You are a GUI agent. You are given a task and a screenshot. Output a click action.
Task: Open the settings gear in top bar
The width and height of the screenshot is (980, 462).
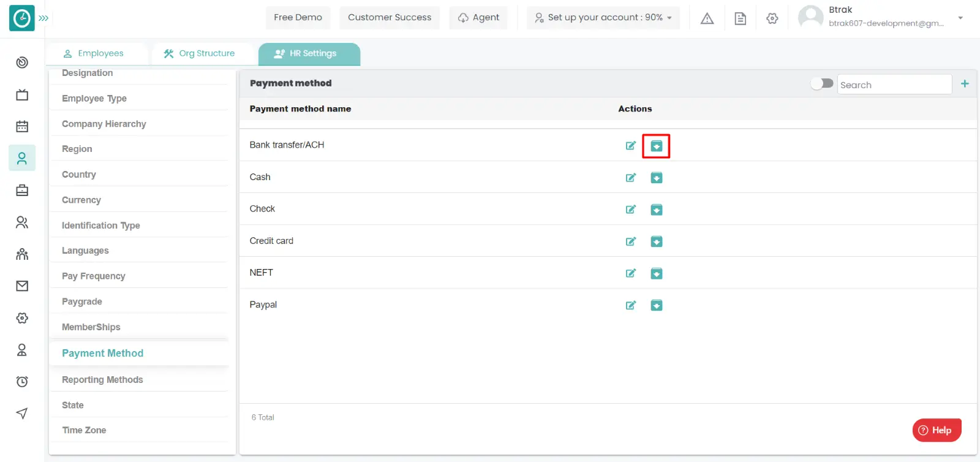772,18
